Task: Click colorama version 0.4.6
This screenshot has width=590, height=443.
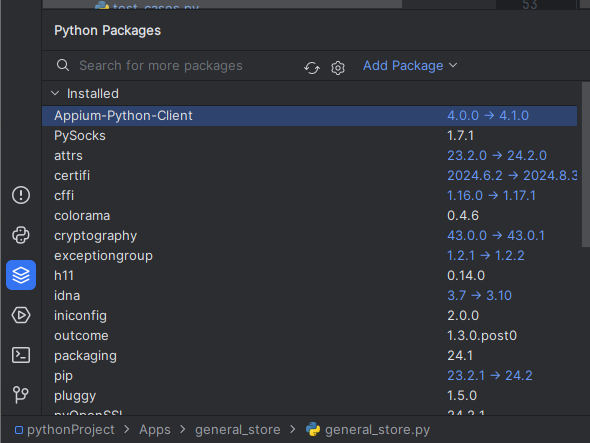Action: (463, 216)
